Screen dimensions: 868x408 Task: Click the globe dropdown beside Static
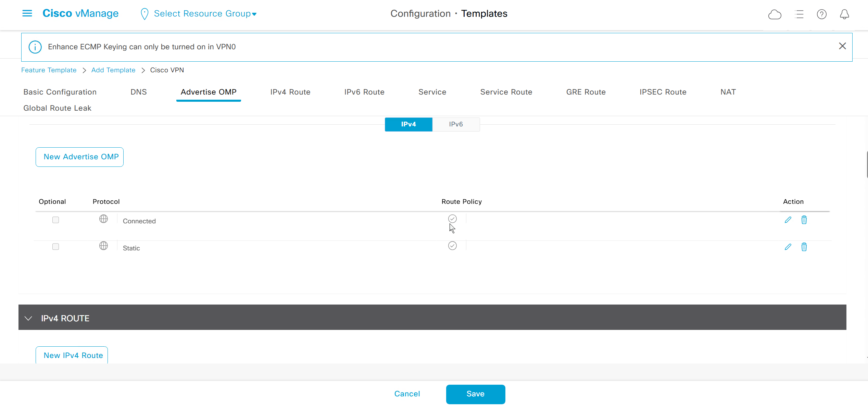click(103, 246)
